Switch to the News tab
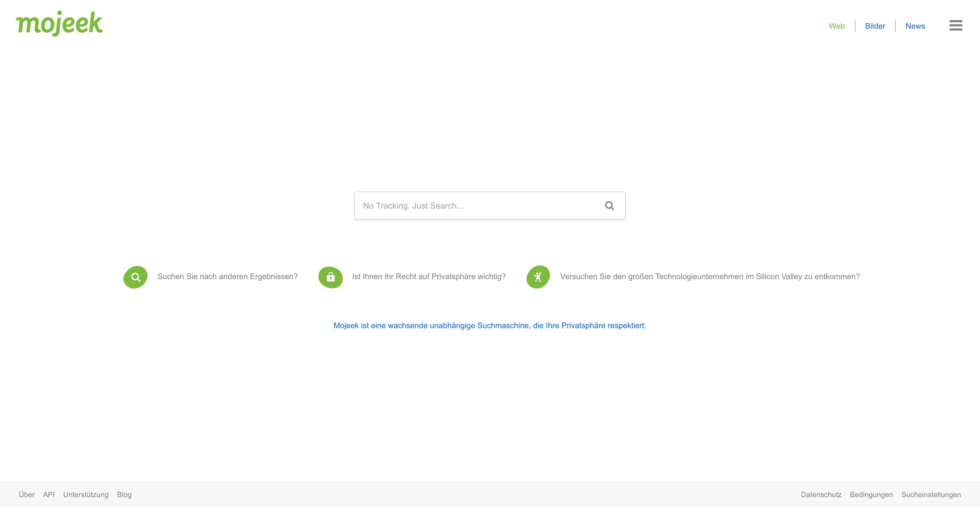 [x=915, y=26]
